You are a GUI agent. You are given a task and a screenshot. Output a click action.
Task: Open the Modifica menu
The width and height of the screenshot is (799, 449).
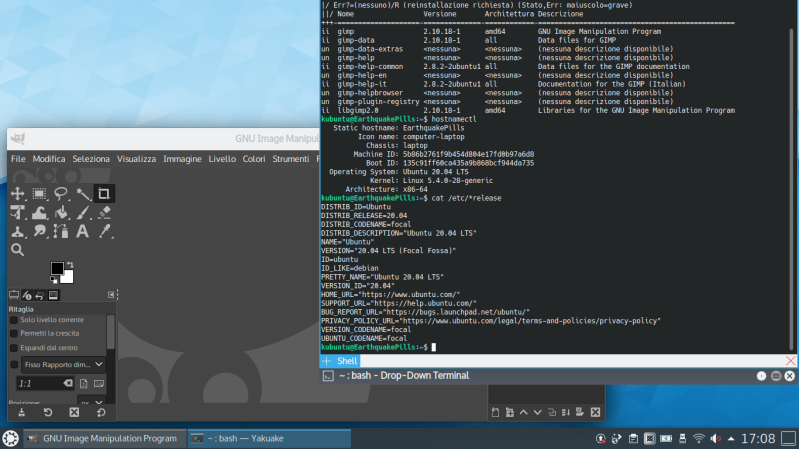[49, 159]
